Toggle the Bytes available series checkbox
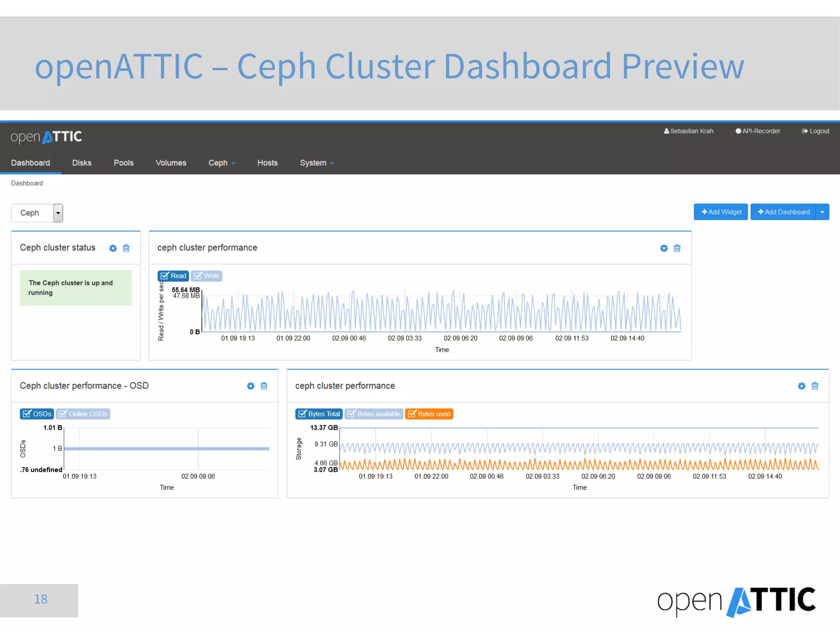The image size is (840, 630). [x=374, y=414]
